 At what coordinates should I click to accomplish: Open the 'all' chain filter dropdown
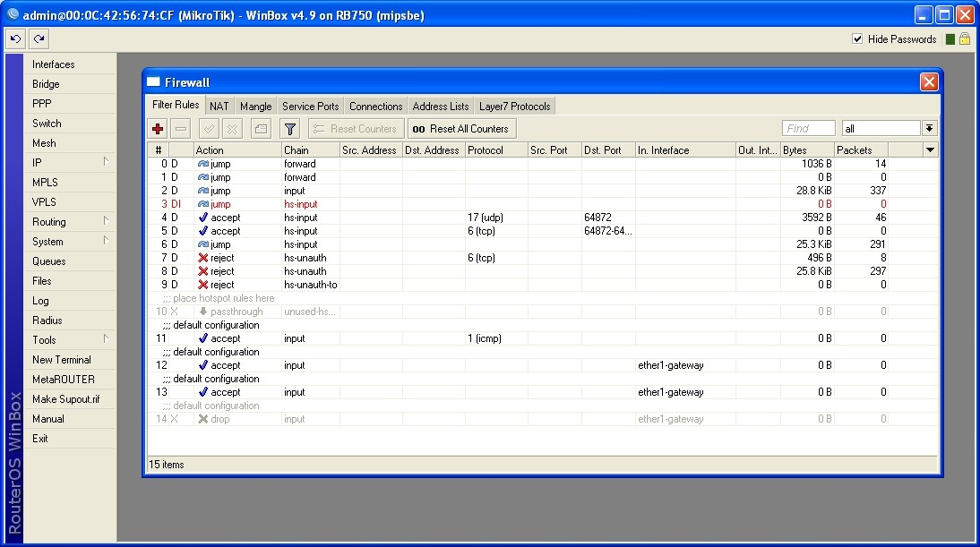[x=929, y=129]
